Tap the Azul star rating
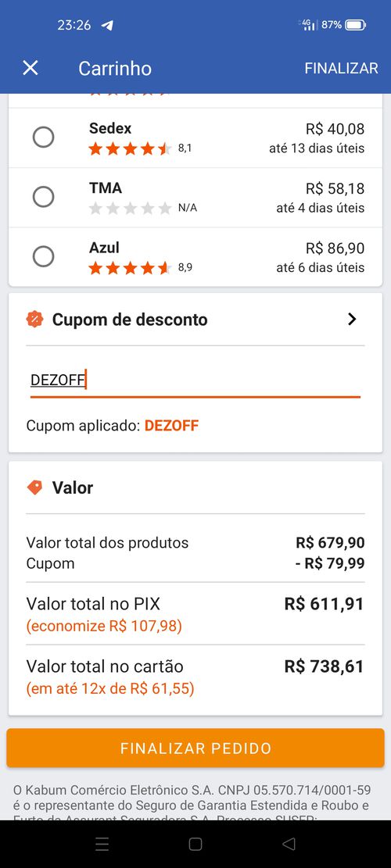Image resolution: width=391 pixels, height=868 pixels. 130,268
